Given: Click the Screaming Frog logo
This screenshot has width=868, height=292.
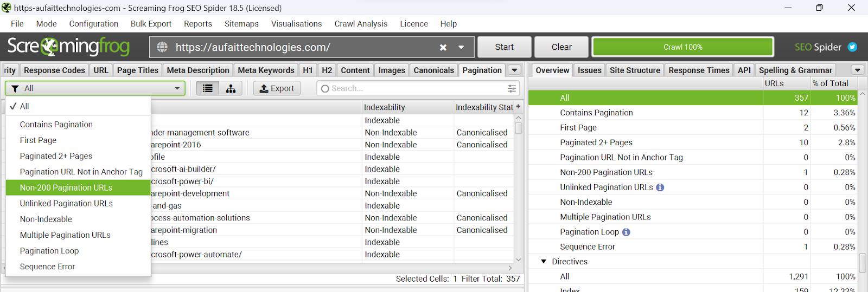Looking at the screenshot, I should click(68, 47).
